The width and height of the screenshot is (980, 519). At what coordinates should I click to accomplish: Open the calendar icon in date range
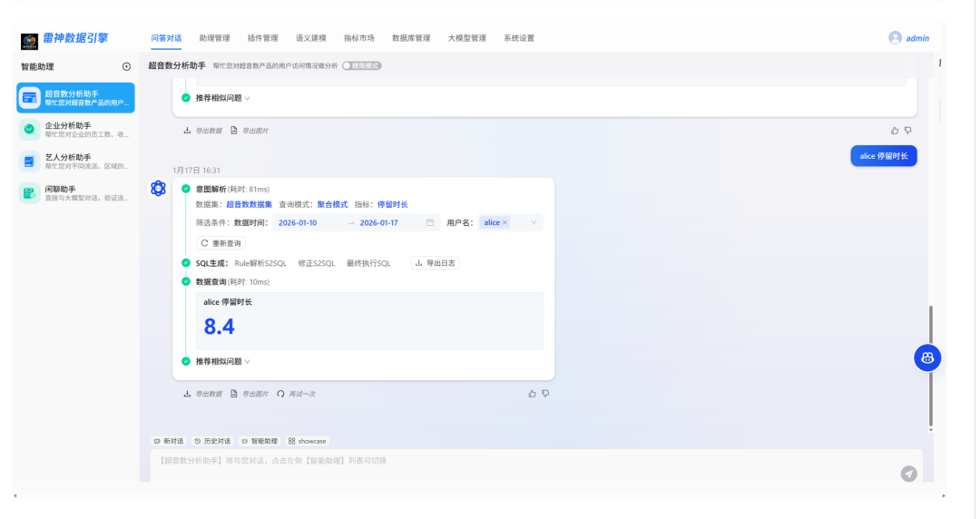pyautogui.click(x=430, y=222)
